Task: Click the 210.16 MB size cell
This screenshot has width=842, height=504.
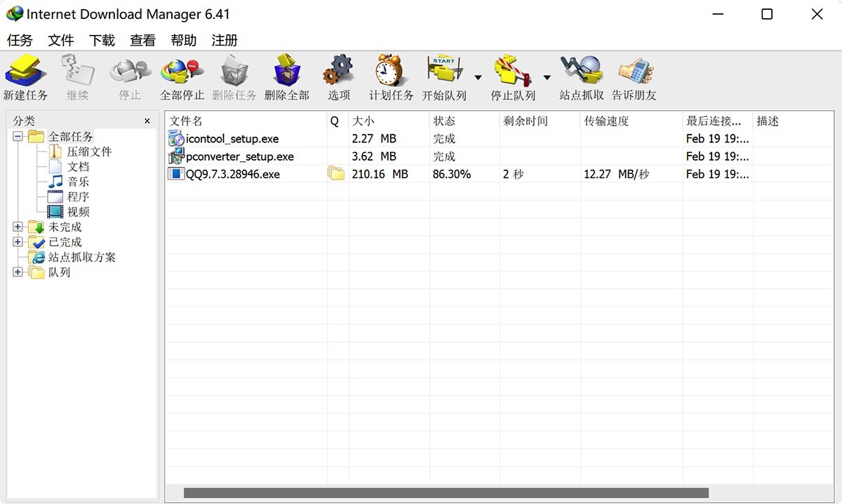Action: [380, 174]
